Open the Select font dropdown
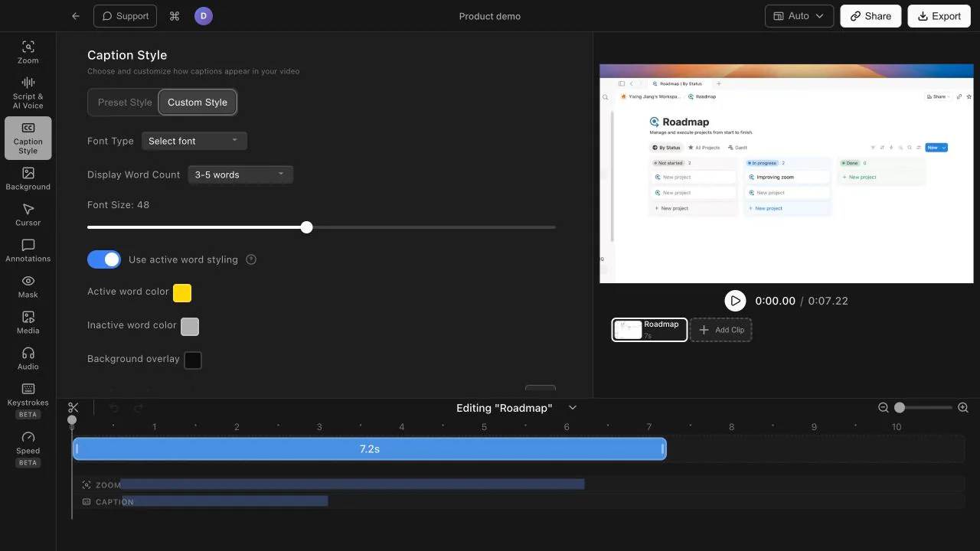 [194, 141]
